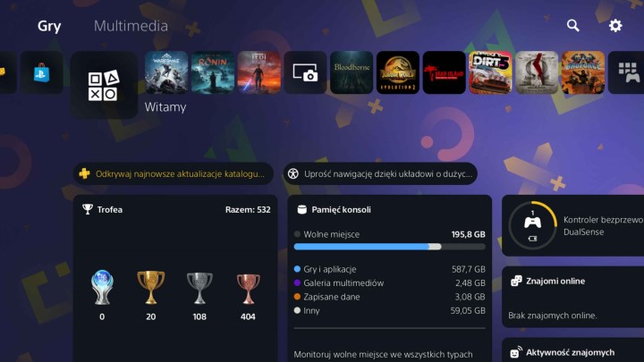Launch the Bloodborne game tile
Viewport: 644px width, 362px height.
(x=352, y=72)
